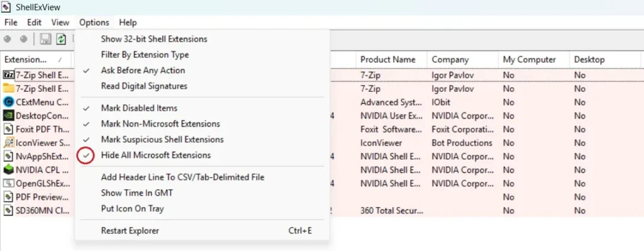
Task: Click the IconViewer product name cell
Action: [381, 143]
